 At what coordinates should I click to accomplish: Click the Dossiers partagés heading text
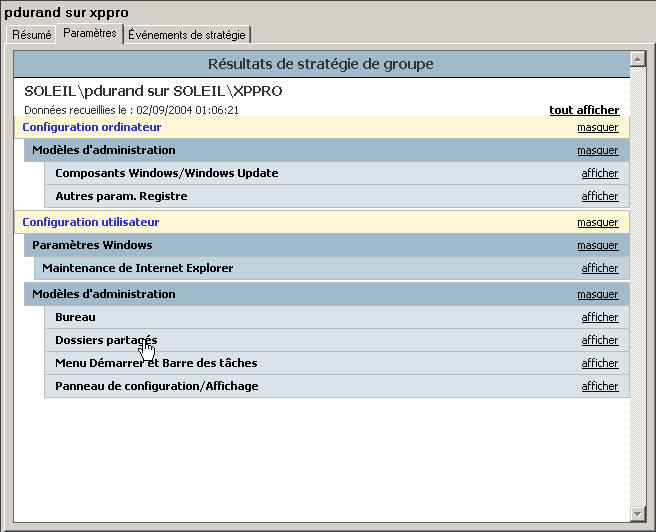point(106,340)
